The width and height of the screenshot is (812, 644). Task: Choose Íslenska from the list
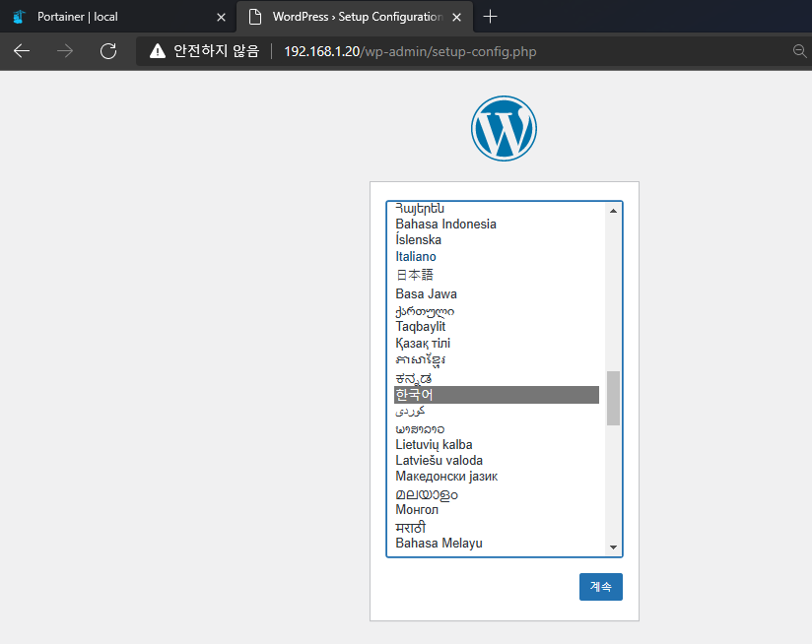tap(497, 240)
